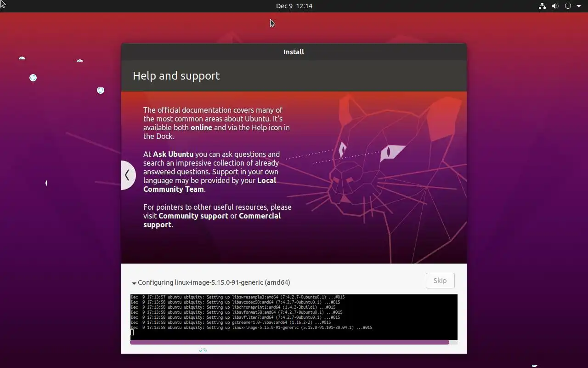Select the log line for libavformat58
The height and width of the screenshot is (368, 588).
[237, 312]
